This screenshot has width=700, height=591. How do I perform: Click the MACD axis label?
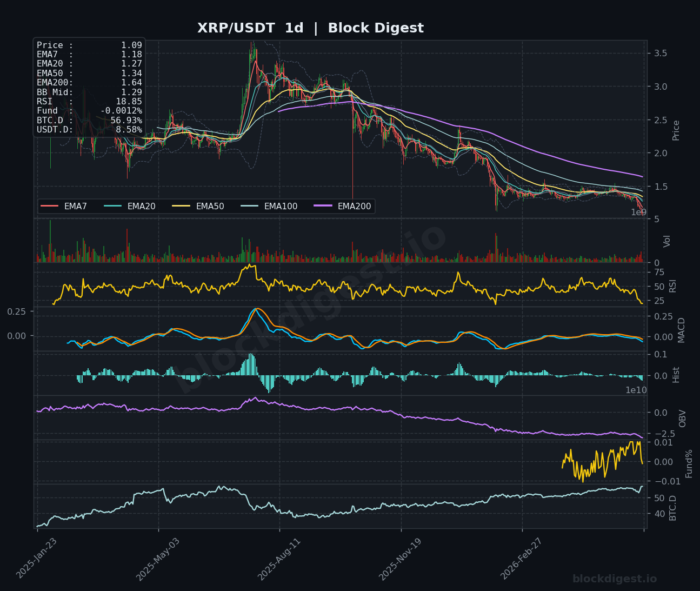tap(681, 330)
